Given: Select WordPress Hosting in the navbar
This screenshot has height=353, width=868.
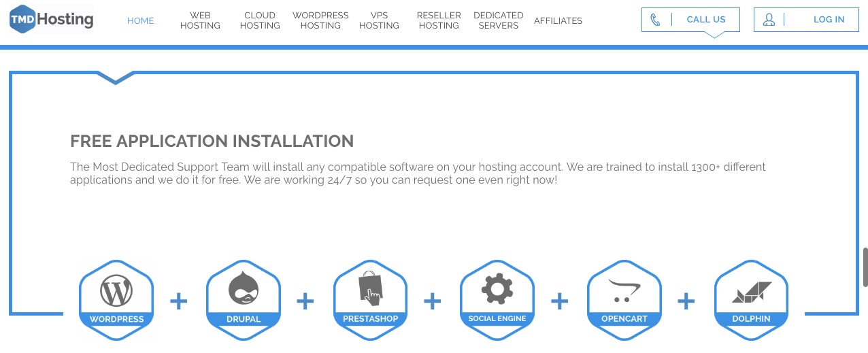Looking at the screenshot, I should tap(320, 20).
